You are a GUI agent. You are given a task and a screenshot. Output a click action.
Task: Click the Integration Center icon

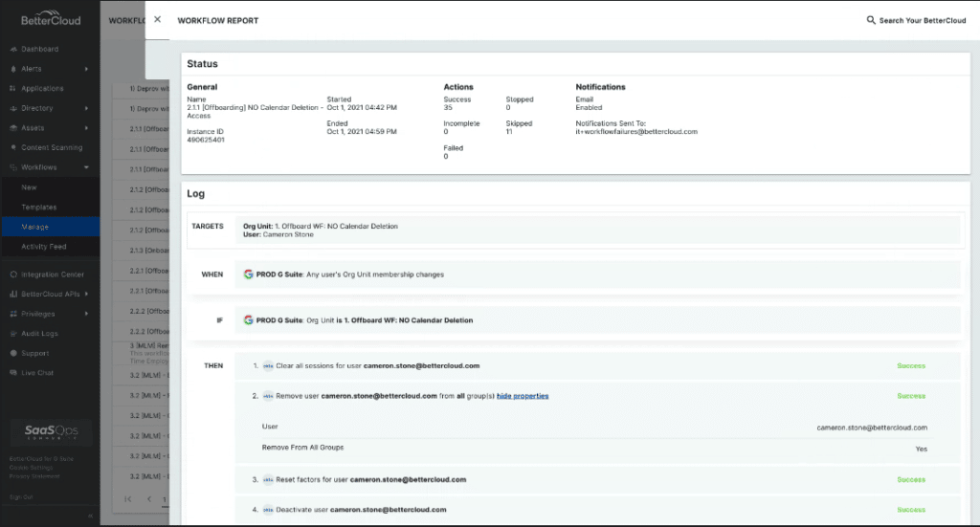(13, 274)
